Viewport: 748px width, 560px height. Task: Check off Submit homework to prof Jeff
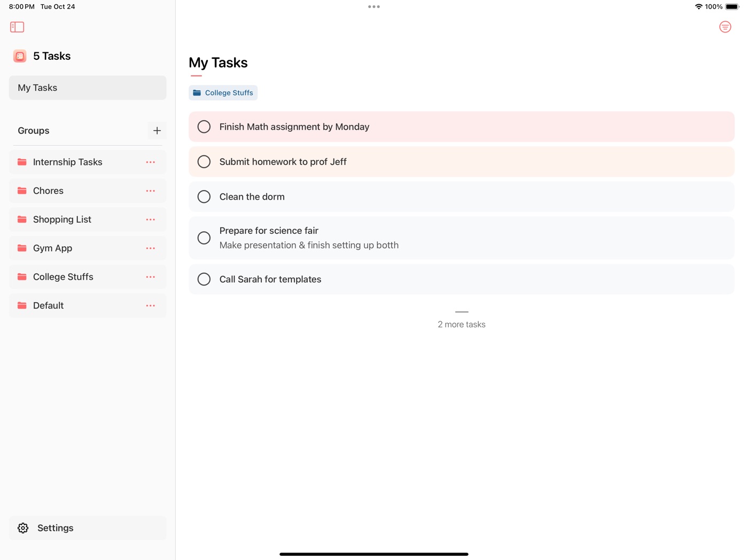(x=204, y=162)
